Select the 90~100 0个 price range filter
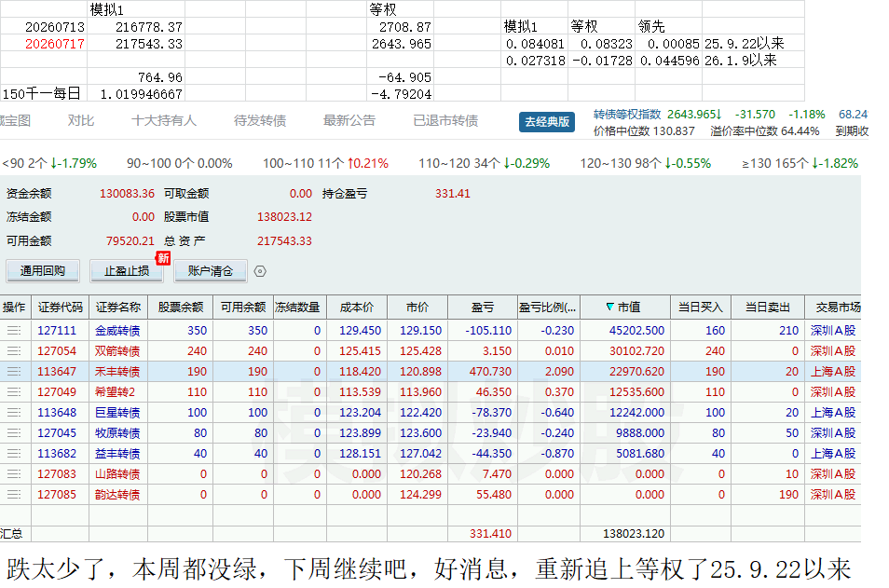The height and width of the screenshot is (588, 889). (x=180, y=163)
